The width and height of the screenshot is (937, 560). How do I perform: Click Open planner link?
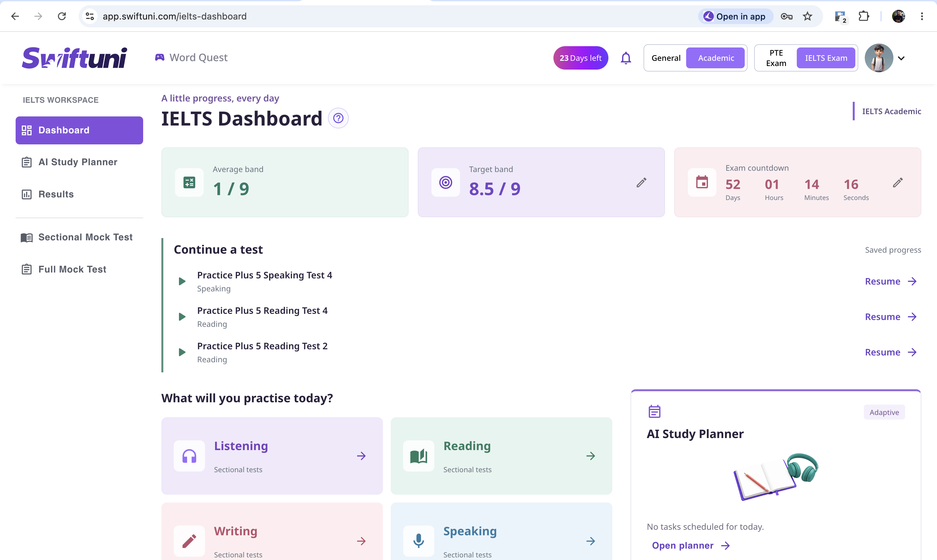click(691, 545)
